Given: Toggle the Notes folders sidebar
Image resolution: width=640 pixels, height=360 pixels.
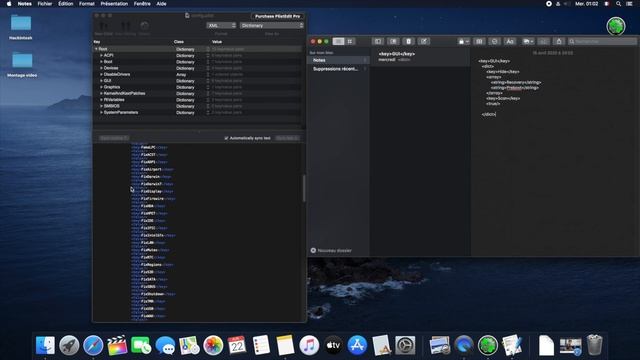Looking at the screenshot, I should pos(378,41).
